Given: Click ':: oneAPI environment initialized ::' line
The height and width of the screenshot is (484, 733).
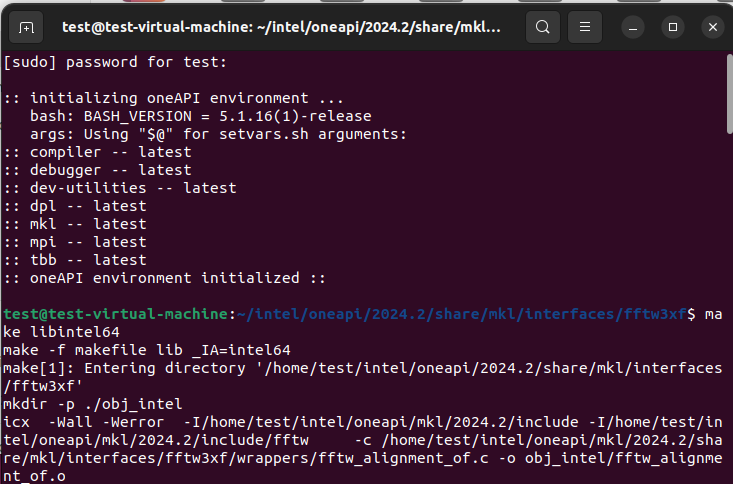Looking at the screenshot, I should click(165, 278).
